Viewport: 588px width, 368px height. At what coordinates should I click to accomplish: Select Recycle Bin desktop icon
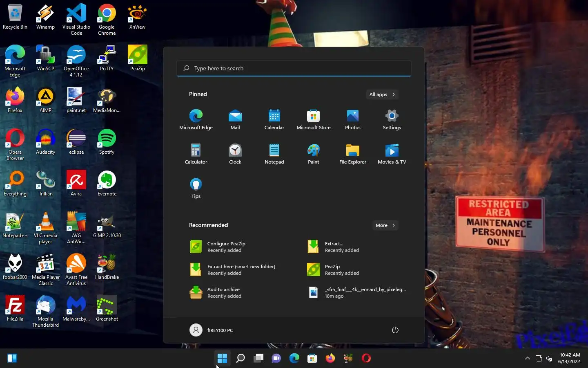click(15, 17)
